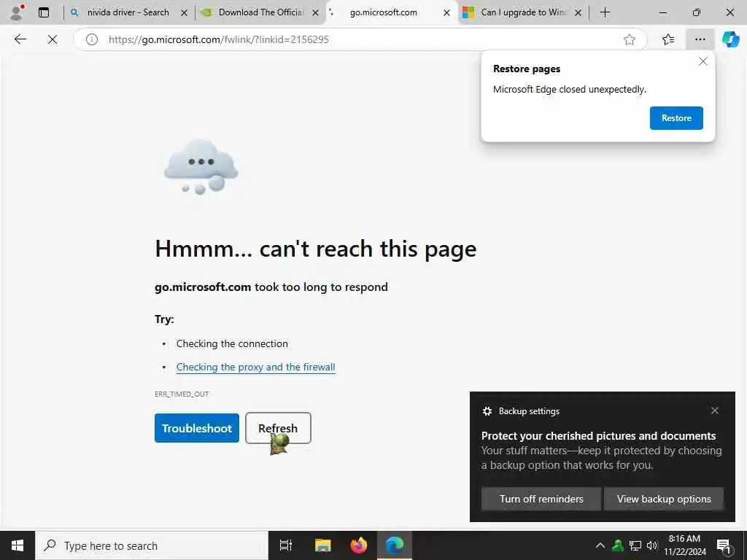The height and width of the screenshot is (560, 747).
Task: Click the Edge taskbar icon
Action: point(395,545)
